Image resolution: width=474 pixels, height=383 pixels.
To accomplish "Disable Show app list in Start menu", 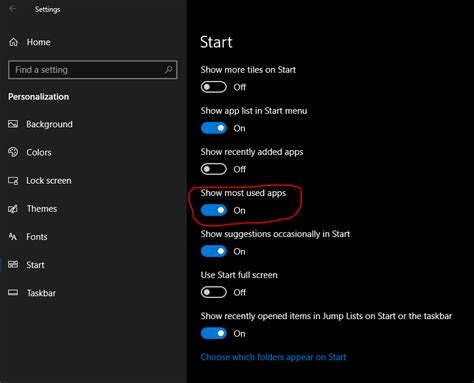I will click(x=214, y=128).
